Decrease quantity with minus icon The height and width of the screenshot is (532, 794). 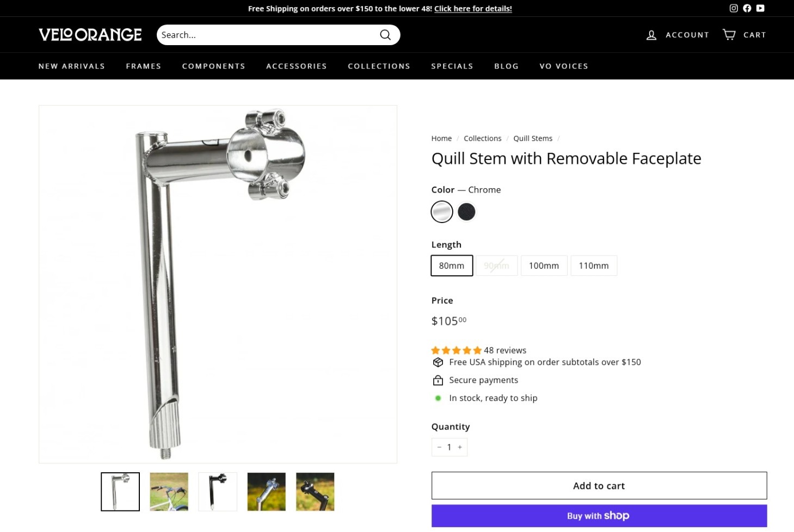(439, 447)
